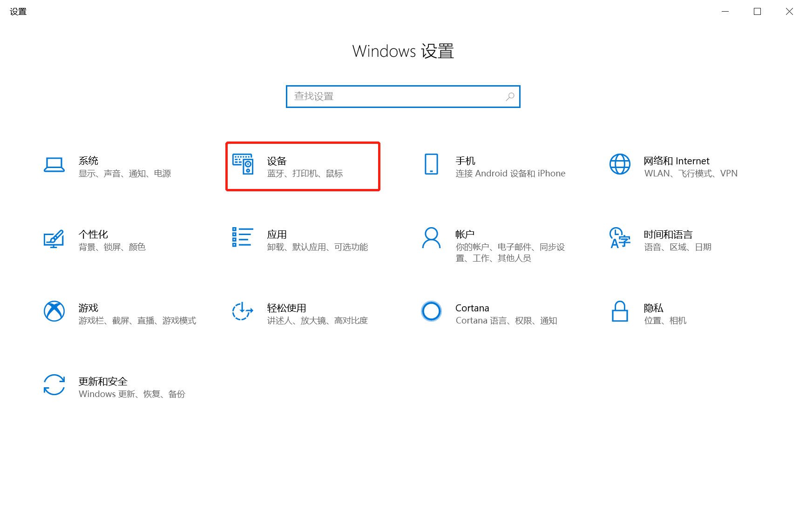806x532 pixels.
Task: Open the 系统 (System) settings icon
Action: click(54, 165)
